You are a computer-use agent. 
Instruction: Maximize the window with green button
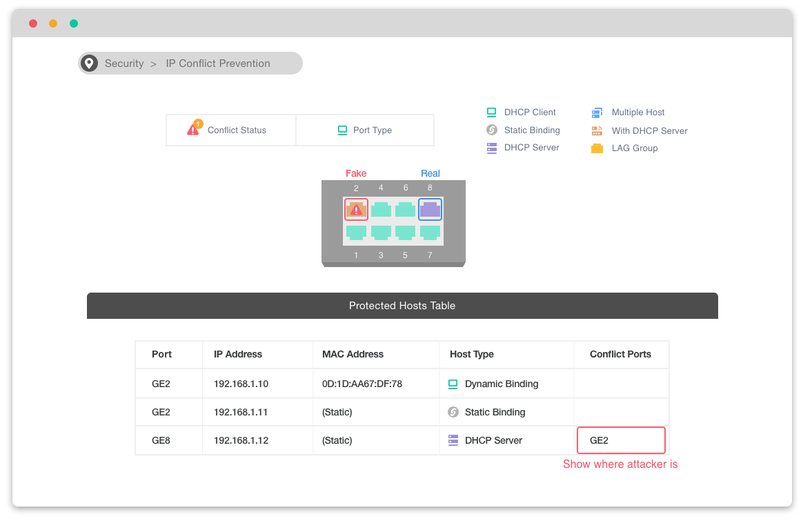click(x=74, y=23)
